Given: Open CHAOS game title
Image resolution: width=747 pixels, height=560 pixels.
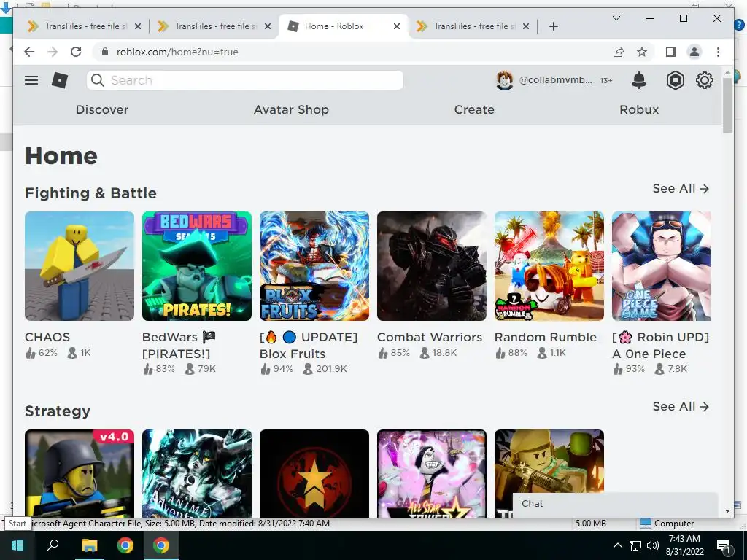Looking at the screenshot, I should click(x=47, y=337).
